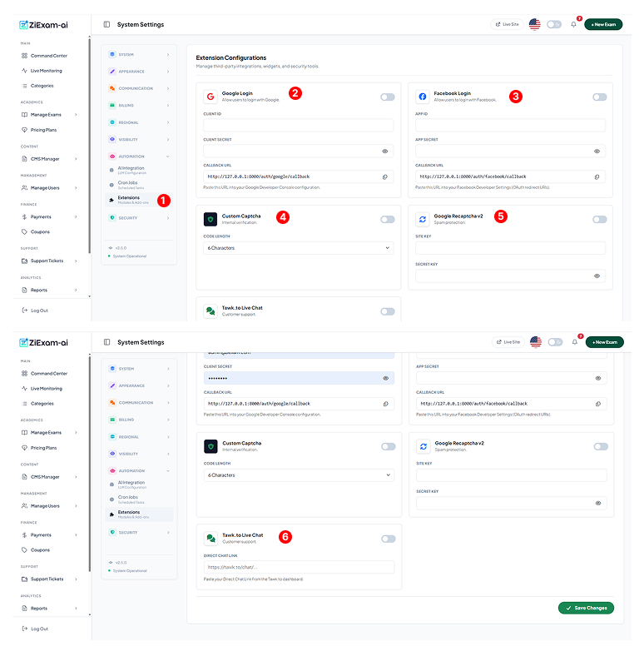Show the Recaptcha Secret Key value
Image resolution: width=644 pixels, height=661 pixels.
point(597,276)
